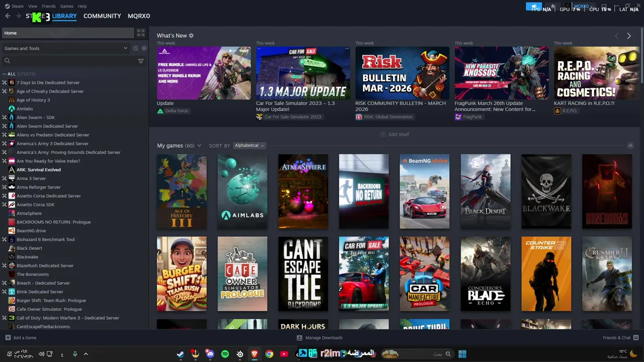Open the Age of History III cover
The height and width of the screenshot is (362, 644).
tap(182, 192)
